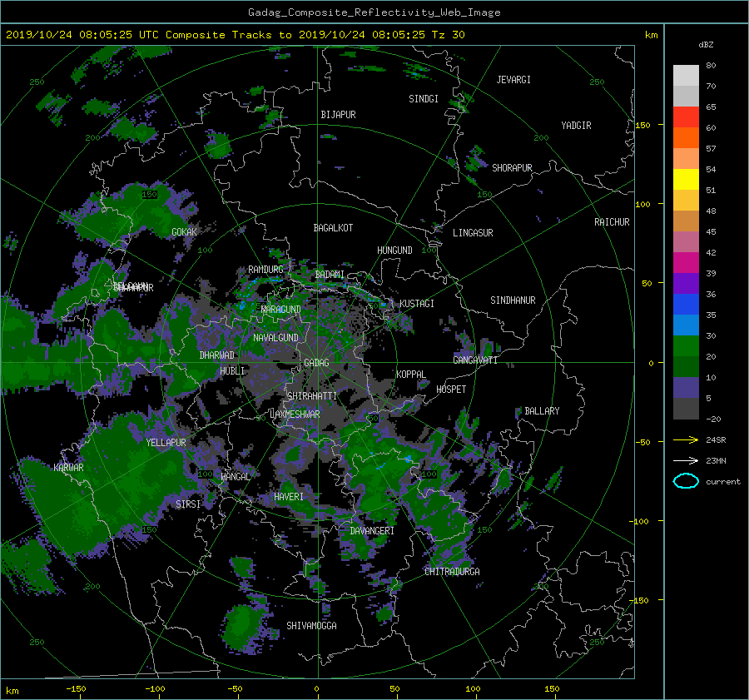Click the SIRSI city label
Image resolution: width=749 pixels, height=700 pixels.
click(188, 504)
